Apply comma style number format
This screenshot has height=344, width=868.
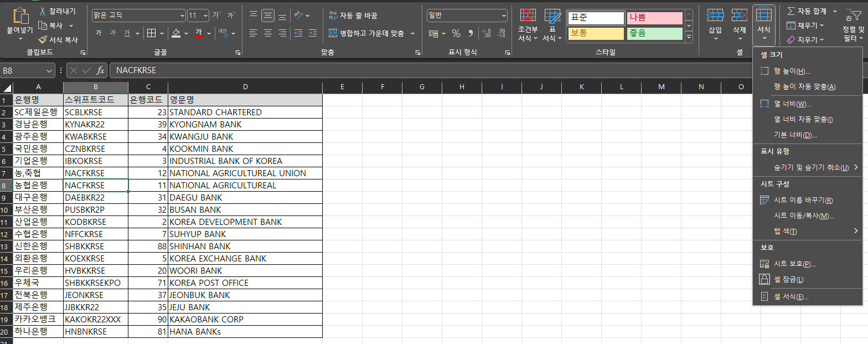(x=471, y=33)
